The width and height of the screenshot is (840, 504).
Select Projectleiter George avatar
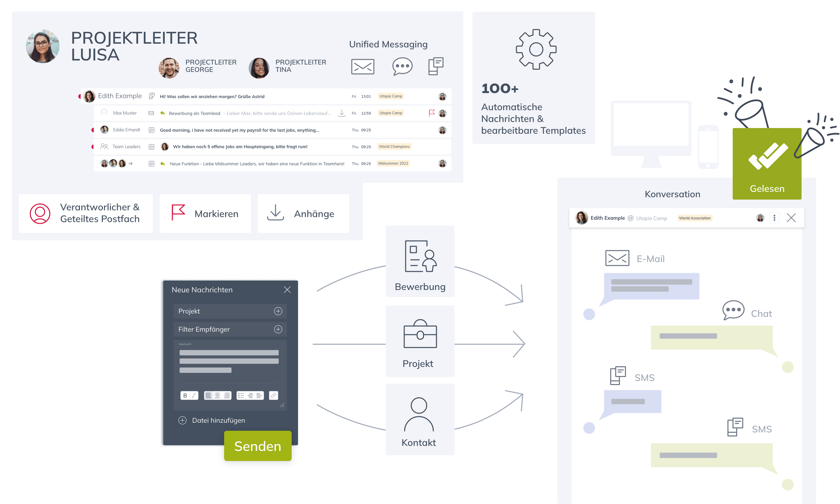pos(169,68)
